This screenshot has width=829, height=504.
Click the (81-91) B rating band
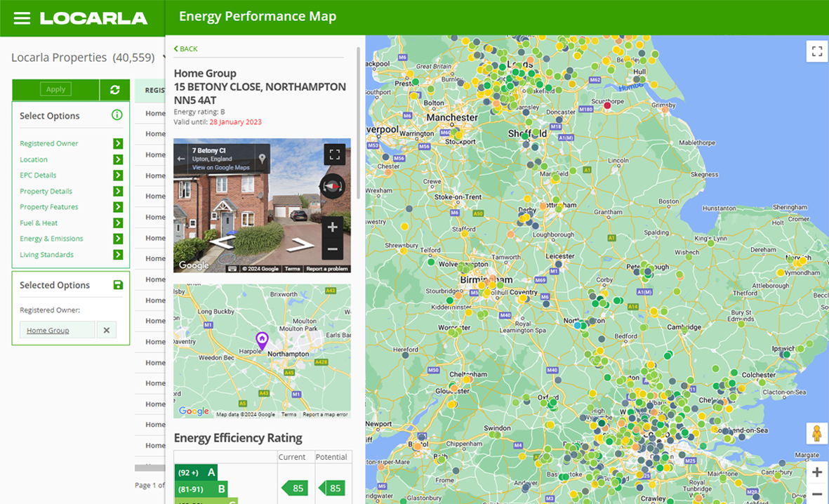coord(201,489)
